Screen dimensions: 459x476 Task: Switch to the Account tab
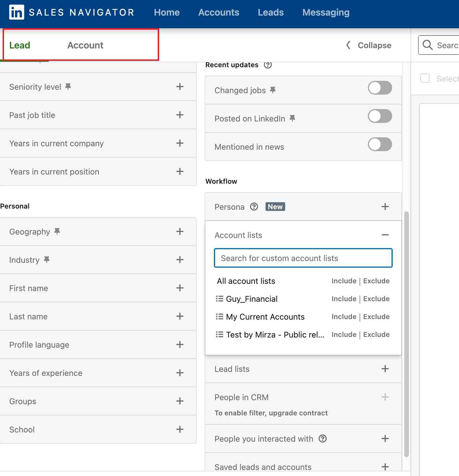pyautogui.click(x=85, y=45)
